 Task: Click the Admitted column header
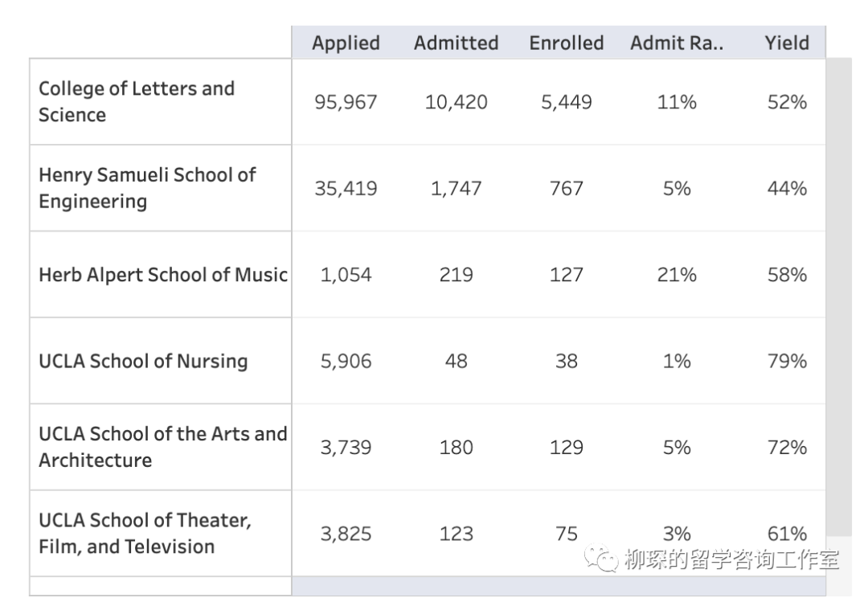click(457, 43)
